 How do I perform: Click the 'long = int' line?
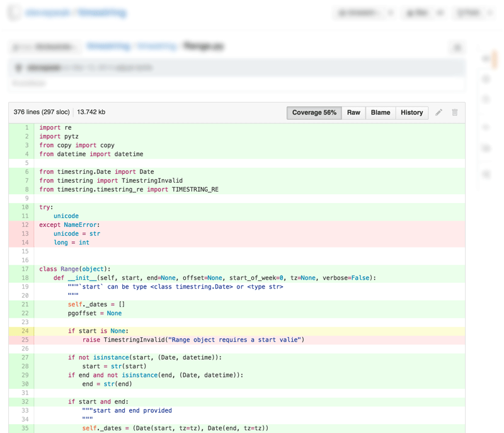pyautogui.click(x=71, y=243)
